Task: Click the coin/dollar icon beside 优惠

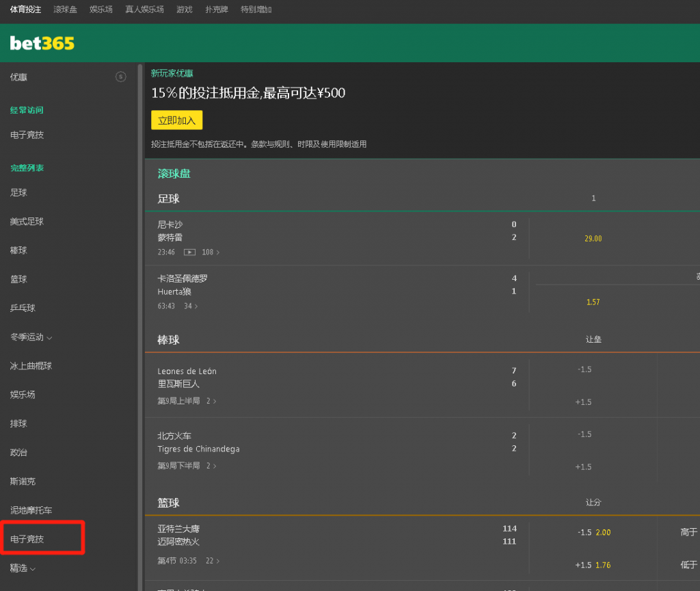Action: pos(121,77)
